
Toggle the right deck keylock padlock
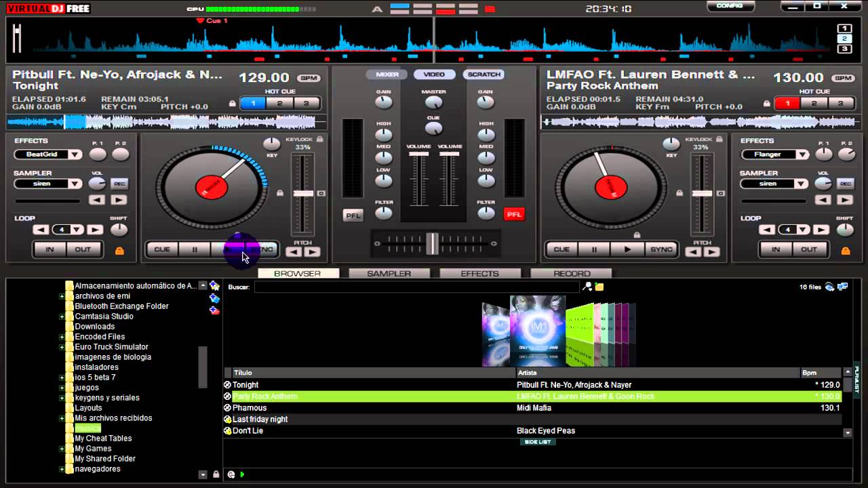click(x=719, y=138)
